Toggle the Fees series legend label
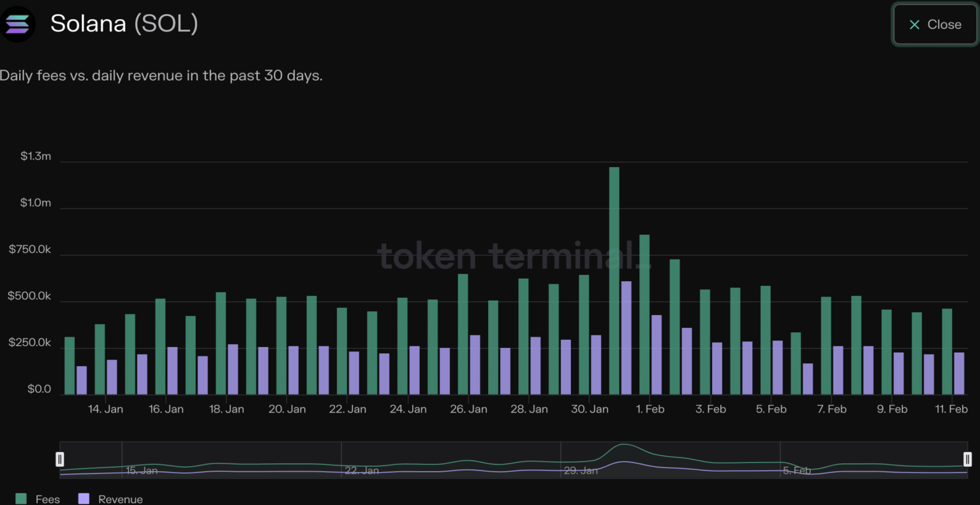This screenshot has height=505, width=980. (48, 499)
